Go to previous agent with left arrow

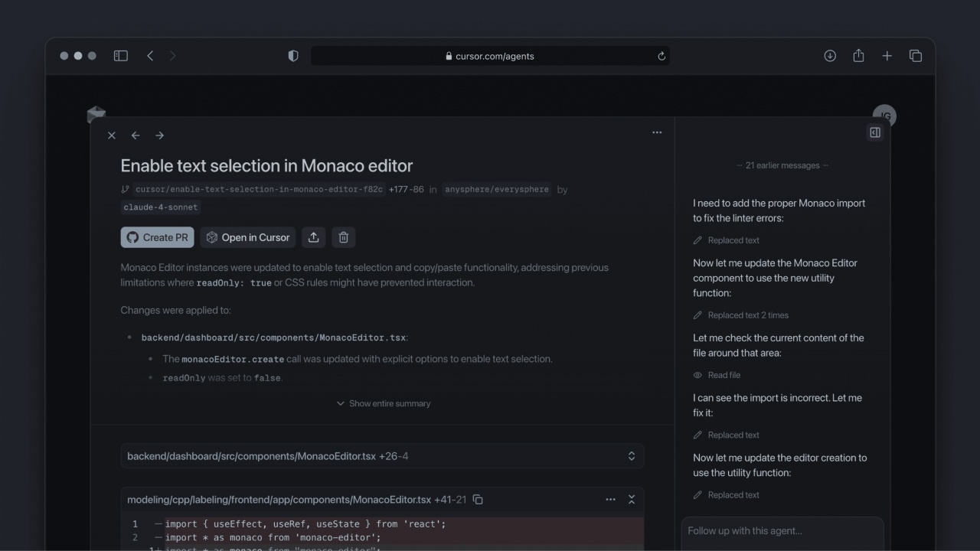136,135
